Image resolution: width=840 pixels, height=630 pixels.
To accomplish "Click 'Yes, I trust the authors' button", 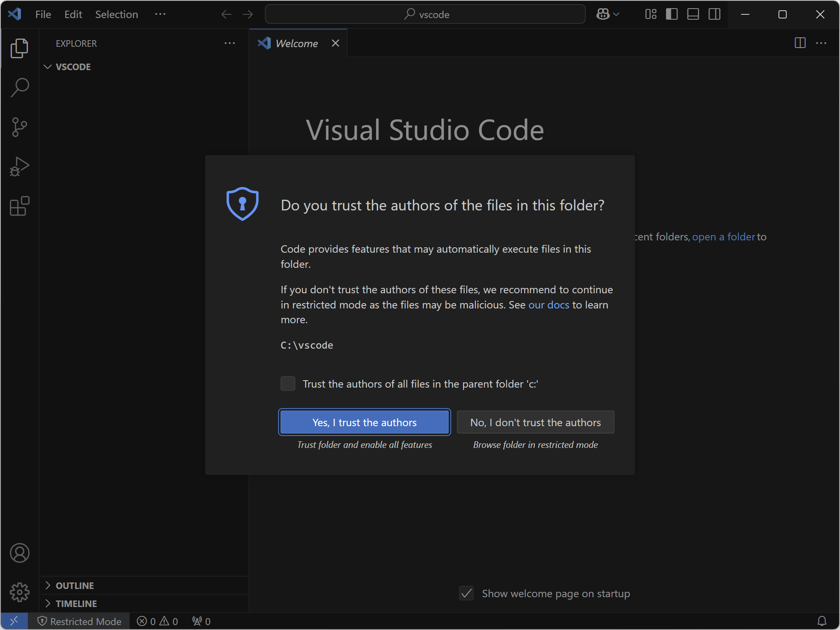I will point(364,422).
